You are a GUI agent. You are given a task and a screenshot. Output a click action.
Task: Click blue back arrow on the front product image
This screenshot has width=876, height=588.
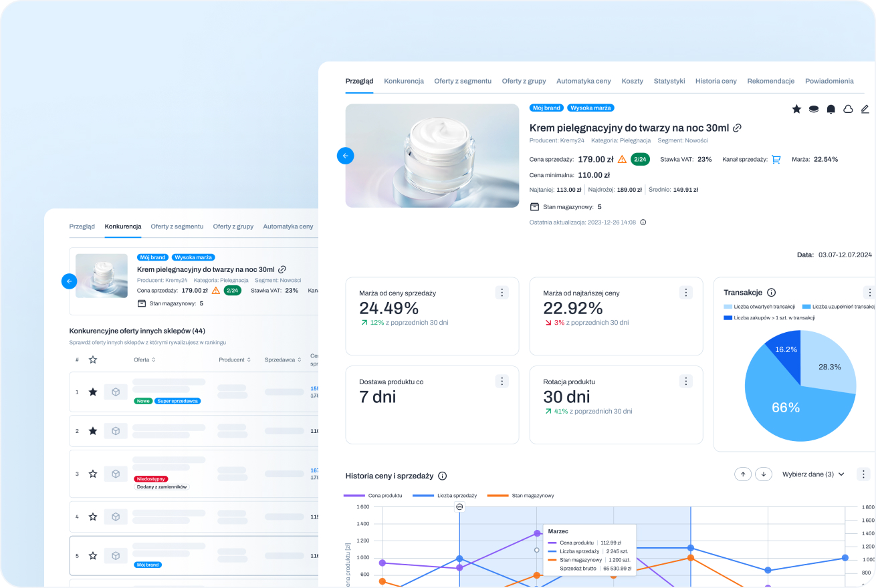click(345, 156)
